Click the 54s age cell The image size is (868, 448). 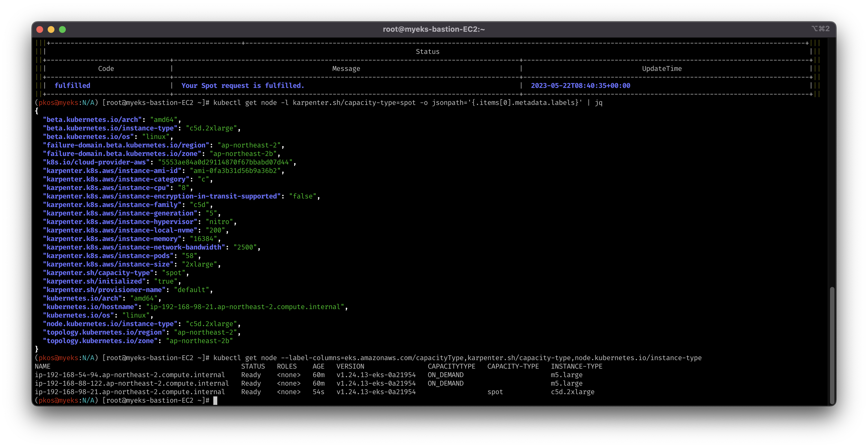(318, 392)
